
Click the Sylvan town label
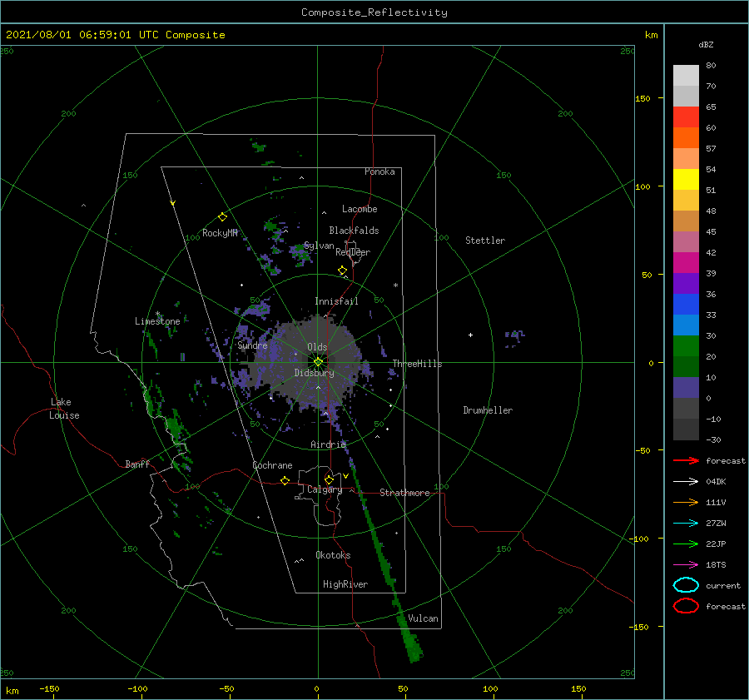319,246
